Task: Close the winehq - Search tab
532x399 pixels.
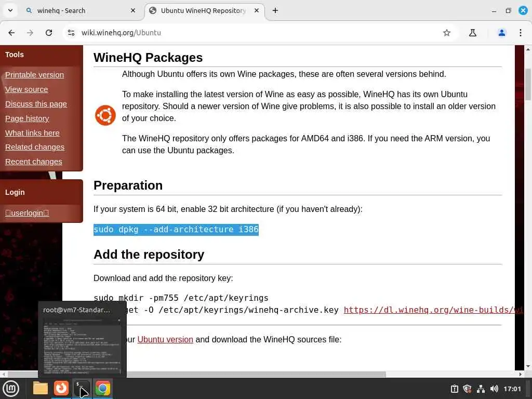Action: point(133,10)
